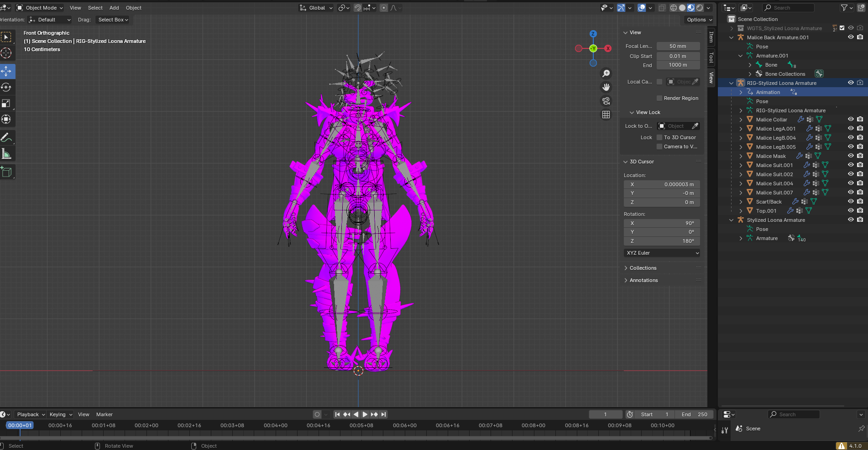Screen dimensions: 868x450
Task: Select the Add Cube tool
Action: tap(6, 172)
